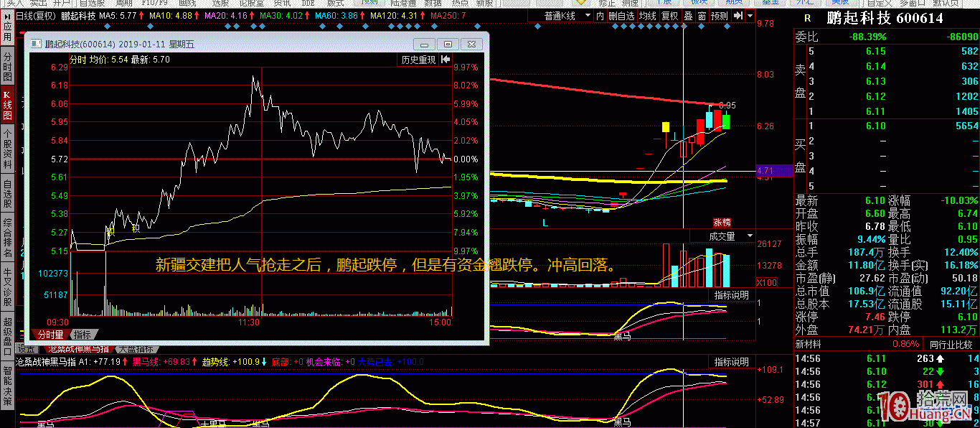The height and width of the screenshot is (428, 980).
Task: Toggle the 叠 overlay option
Action: click(688, 16)
